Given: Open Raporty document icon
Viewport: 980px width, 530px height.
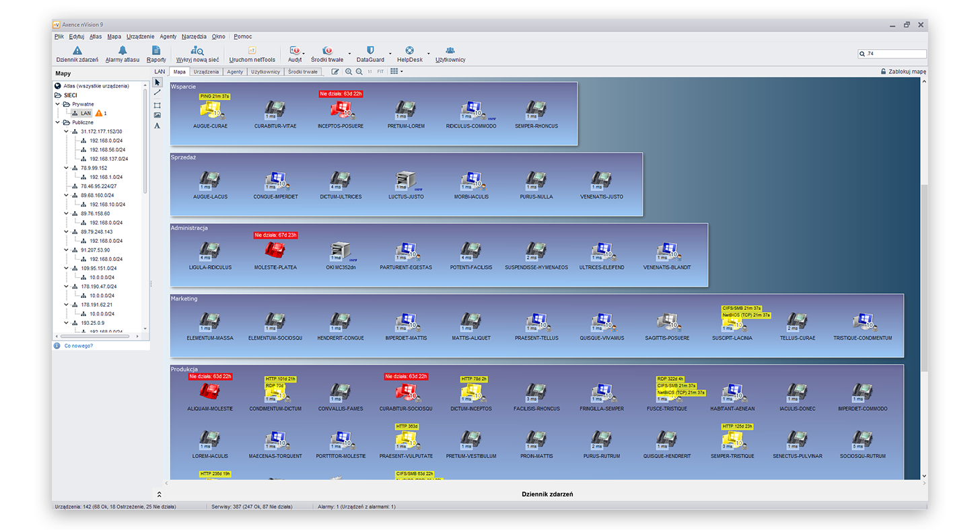Looking at the screenshot, I should click(x=156, y=50).
